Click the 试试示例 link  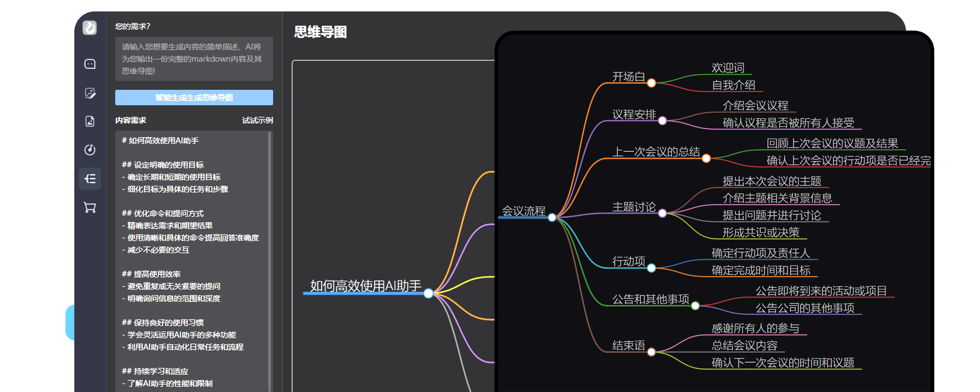click(257, 120)
